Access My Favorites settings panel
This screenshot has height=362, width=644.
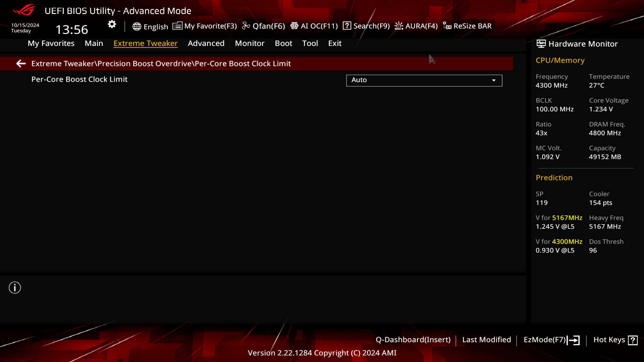(x=51, y=43)
